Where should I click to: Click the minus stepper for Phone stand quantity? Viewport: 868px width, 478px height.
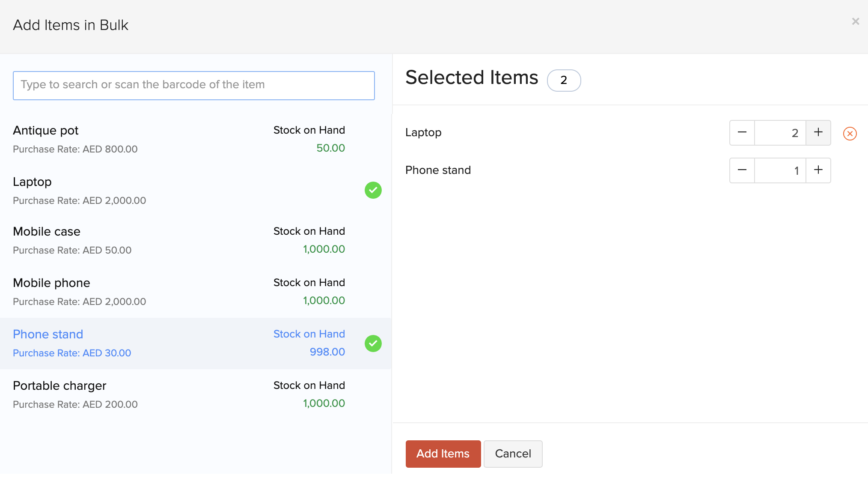(x=742, y=170)
